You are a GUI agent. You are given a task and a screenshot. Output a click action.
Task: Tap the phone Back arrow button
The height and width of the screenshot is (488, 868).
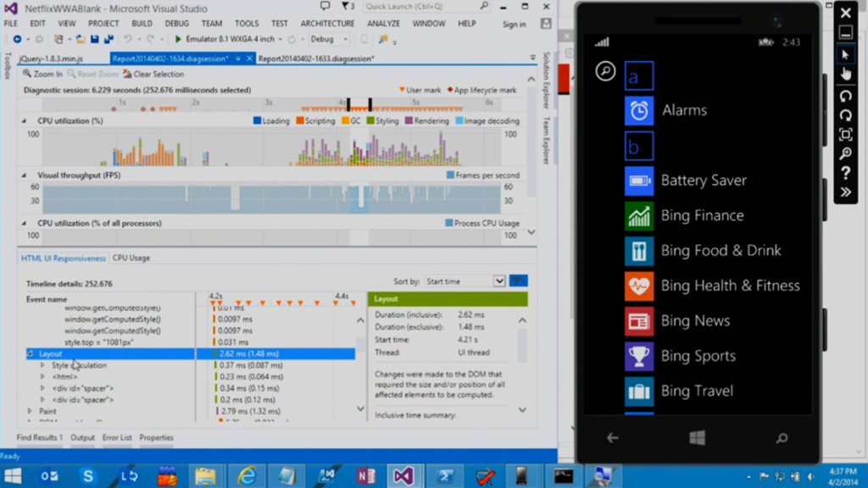612,438
